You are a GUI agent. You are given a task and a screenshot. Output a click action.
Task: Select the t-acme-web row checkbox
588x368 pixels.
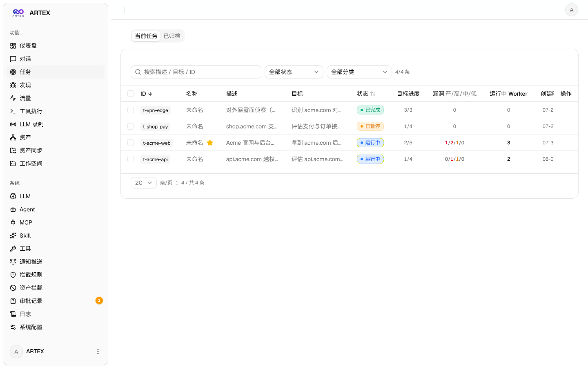131,143
